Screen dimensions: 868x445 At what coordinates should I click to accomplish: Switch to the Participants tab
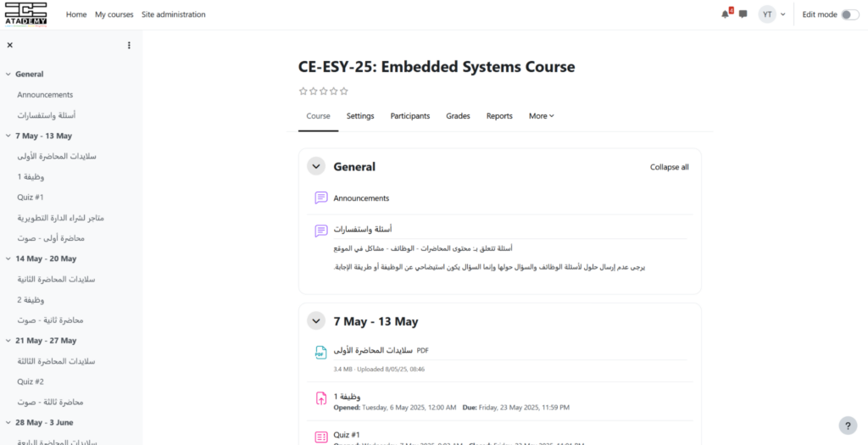point(409,116)
